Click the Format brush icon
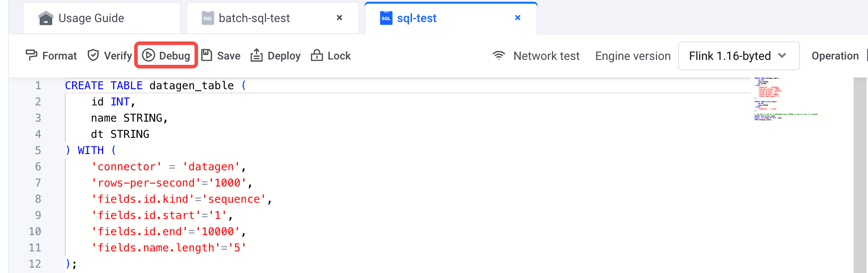 pos(32,55)
